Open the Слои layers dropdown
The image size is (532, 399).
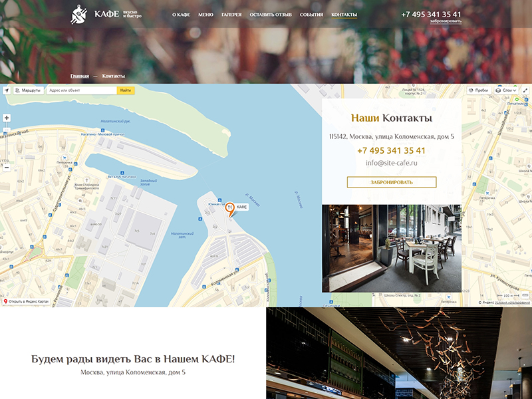pos(507,90)
